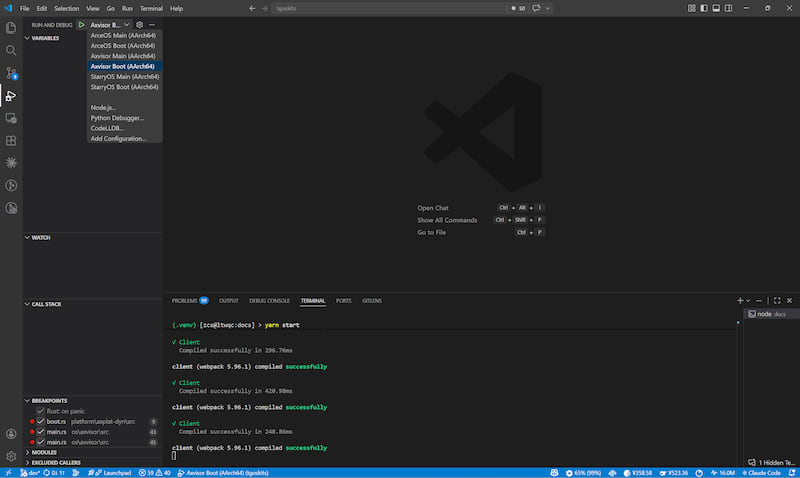
Task: Switch to the DEBUG CONSOLE tab
Action: coord(269,300)
